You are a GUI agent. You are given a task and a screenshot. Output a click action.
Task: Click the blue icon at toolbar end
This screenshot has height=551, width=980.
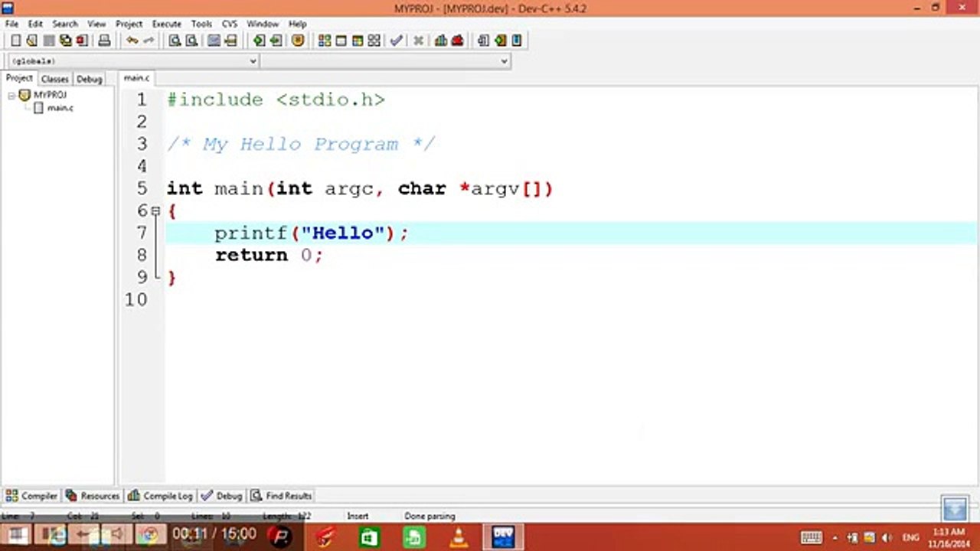517,41
